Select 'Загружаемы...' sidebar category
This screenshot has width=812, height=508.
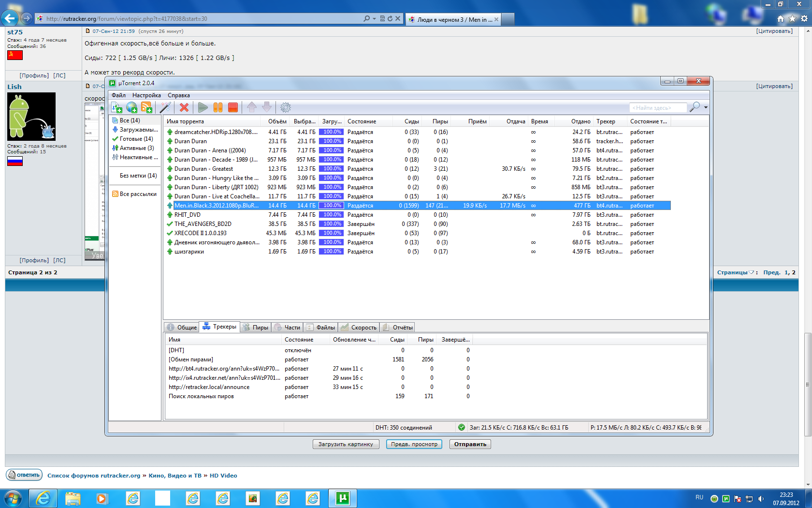135,130
